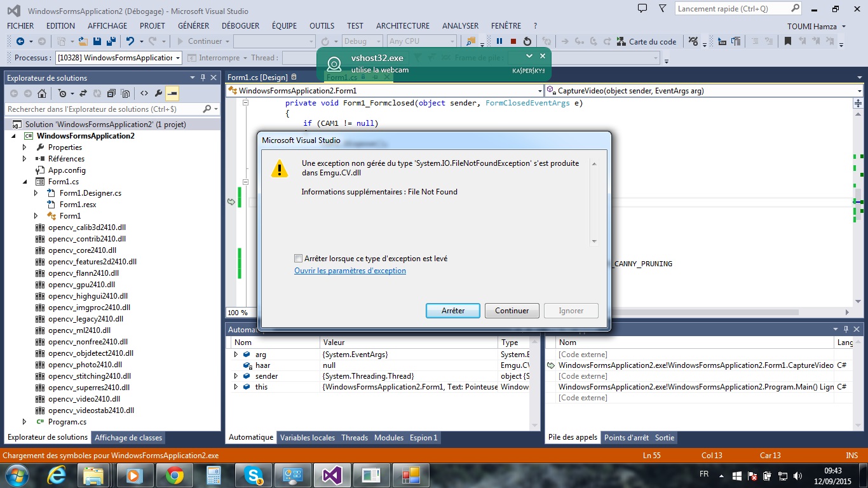Open the Debug configuration dropdown
The width and height of the screenshot is (868, 488).
pyautogui.click(x=363, y=41)
